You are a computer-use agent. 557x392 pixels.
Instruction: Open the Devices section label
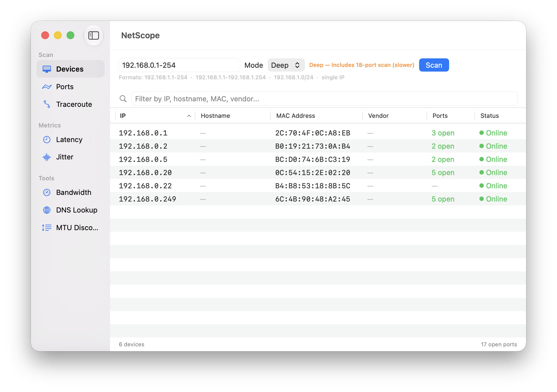click(70, 69)
